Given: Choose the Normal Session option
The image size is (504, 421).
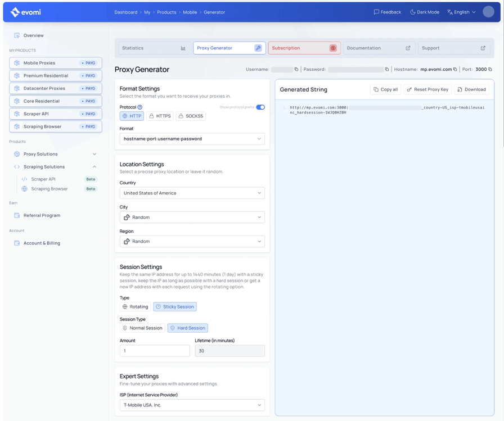Looking at the screenshot, I should pyautogui.click(x=142, y=328).
